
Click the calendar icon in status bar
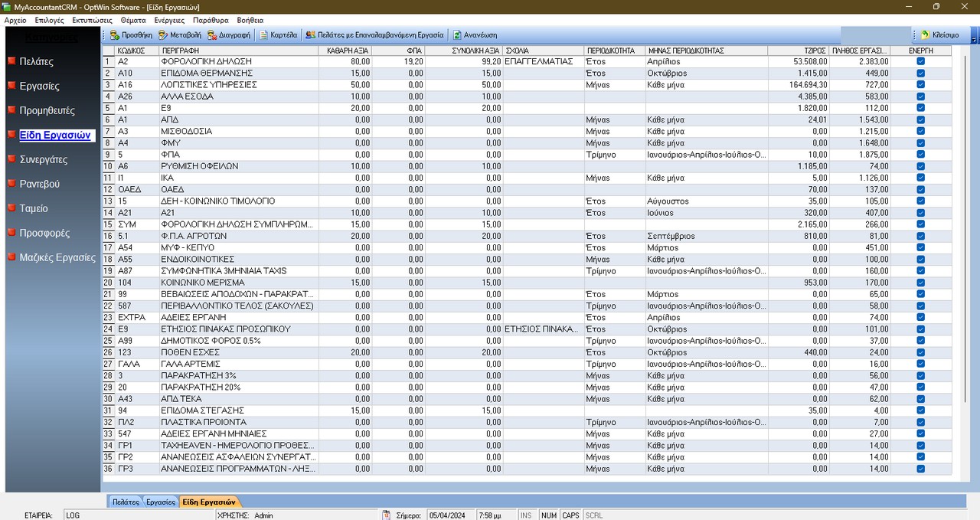coord(387,515)
